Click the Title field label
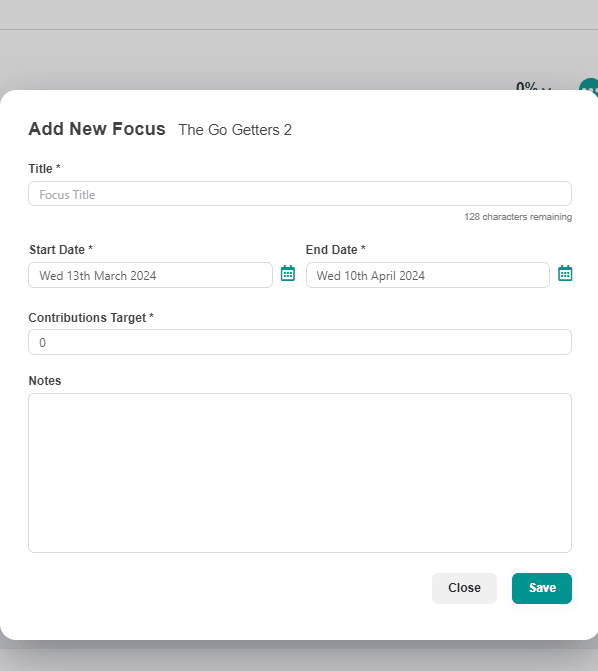The width and height of the screenshot is (598, 671). click(x=45, y=169)
